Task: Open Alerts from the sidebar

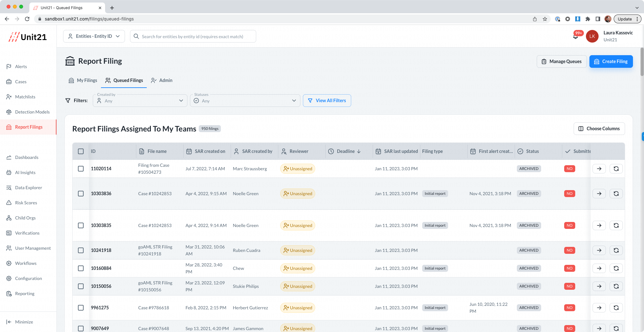Action: pos(21,67)
